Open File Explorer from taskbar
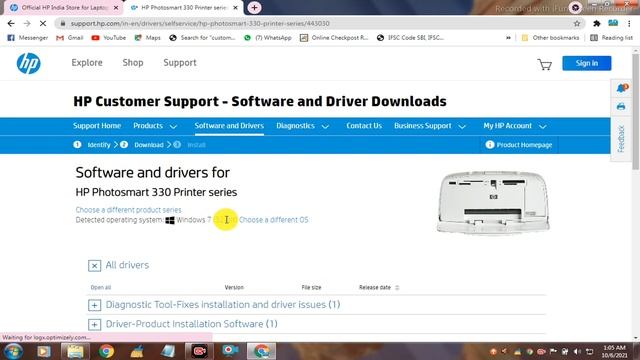The width and height of the screenshot is (640, 360). 75,351
